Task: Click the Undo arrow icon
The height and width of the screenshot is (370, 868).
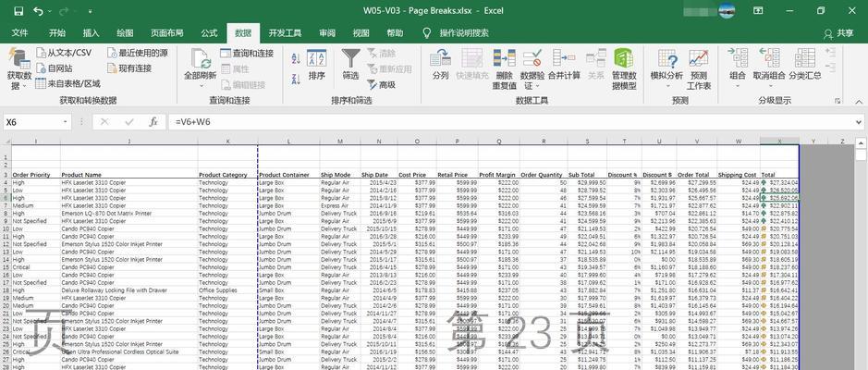Action: coord(38,11)
